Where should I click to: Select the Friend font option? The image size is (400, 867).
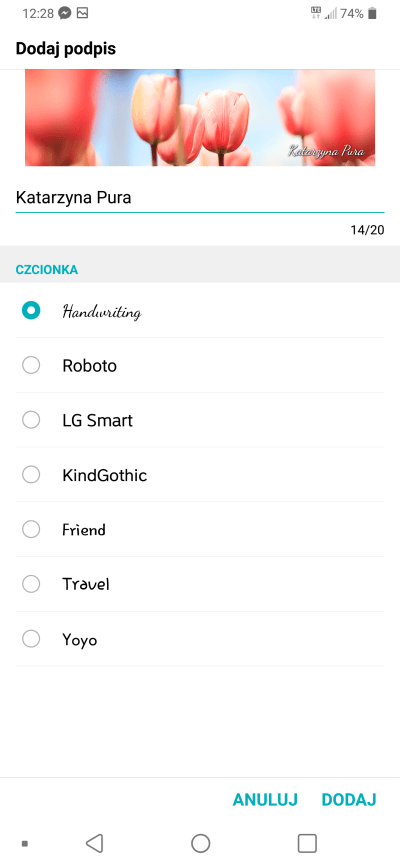[200, 530]
